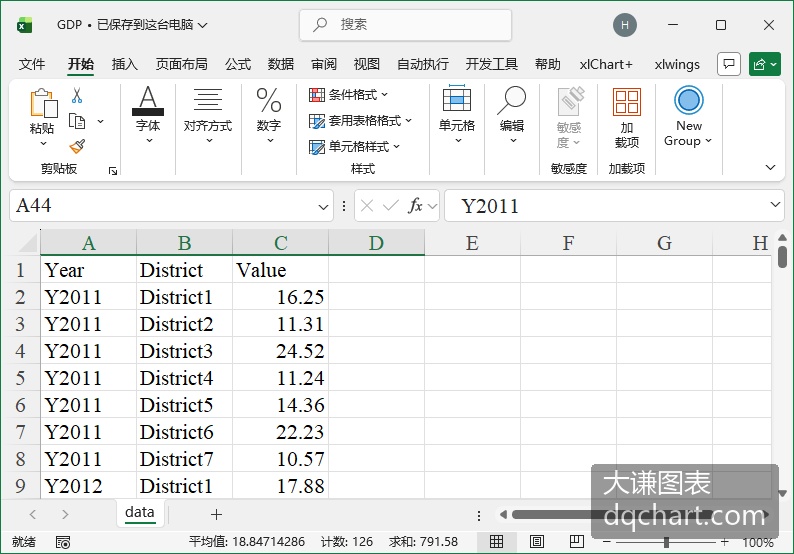Open the 文件 File tab

(32, 64)
